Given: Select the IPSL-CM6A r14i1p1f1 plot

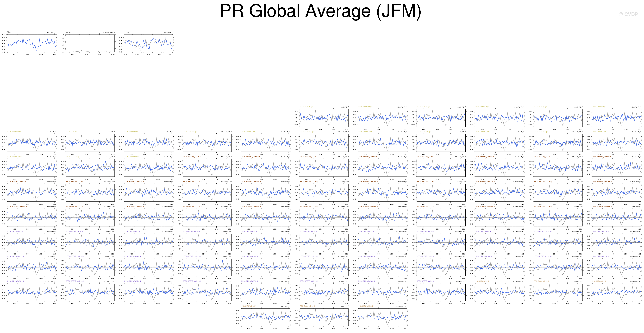Looking at the screenshot, I should coord(382,317).
